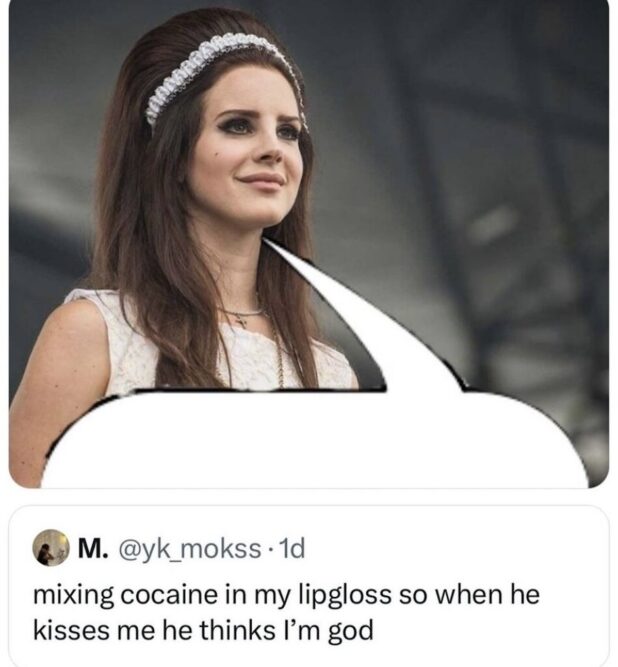Image resolution: width=618 pixels, height=667 pixels.
Task: Open the photo of the woman
Action: (x=309, y=244)
